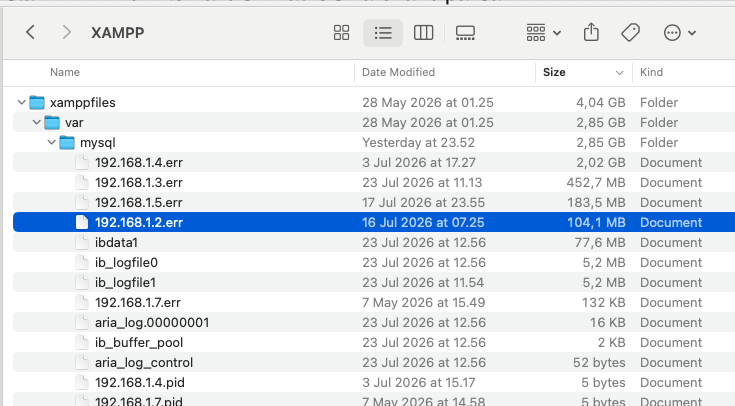
Task: Click the date 3 Jul 2026 at 17.27
Action: pos(419,163)
